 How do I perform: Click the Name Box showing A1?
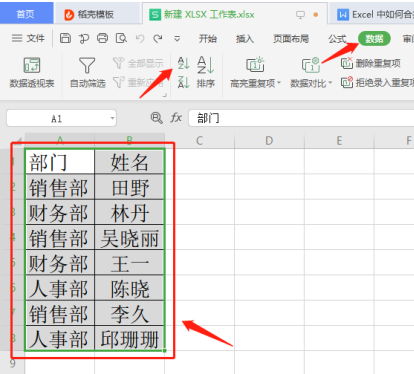(x=61, y=118)
